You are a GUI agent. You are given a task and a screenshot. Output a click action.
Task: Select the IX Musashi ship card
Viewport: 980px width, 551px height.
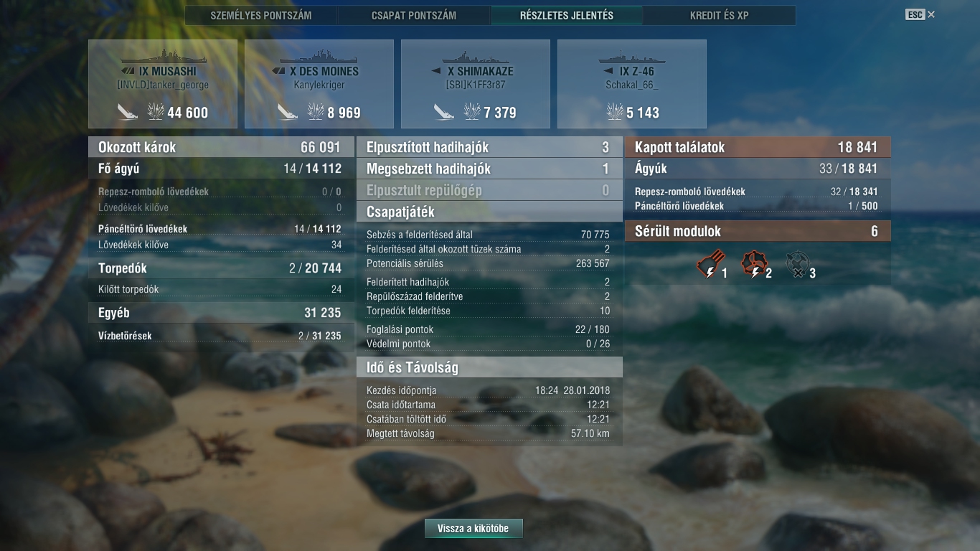(x=163, y=84)
